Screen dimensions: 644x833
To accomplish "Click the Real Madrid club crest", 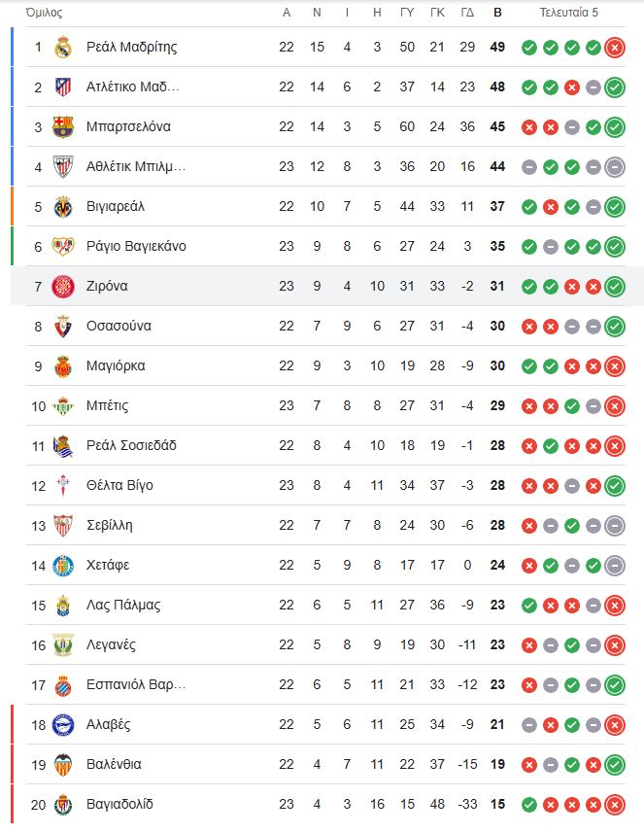I will coord(63,48).
